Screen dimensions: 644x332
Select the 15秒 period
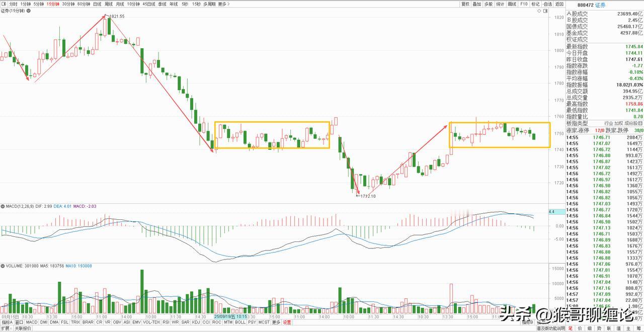pos(196,4)
